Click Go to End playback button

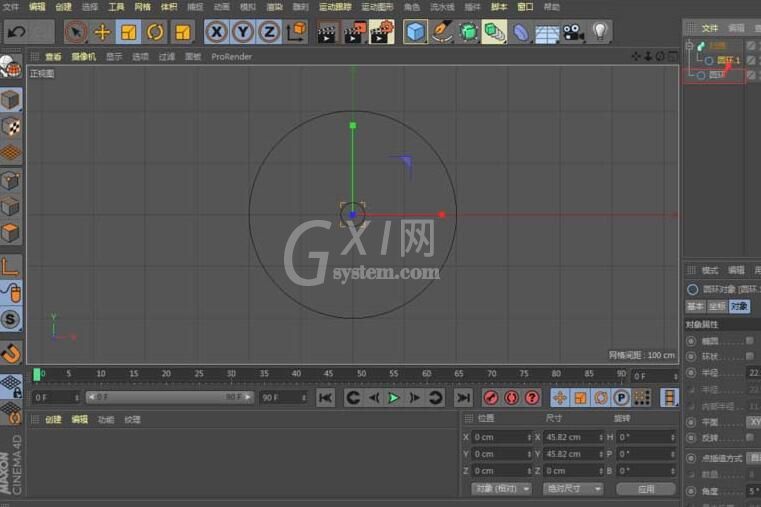coord(463,398)
